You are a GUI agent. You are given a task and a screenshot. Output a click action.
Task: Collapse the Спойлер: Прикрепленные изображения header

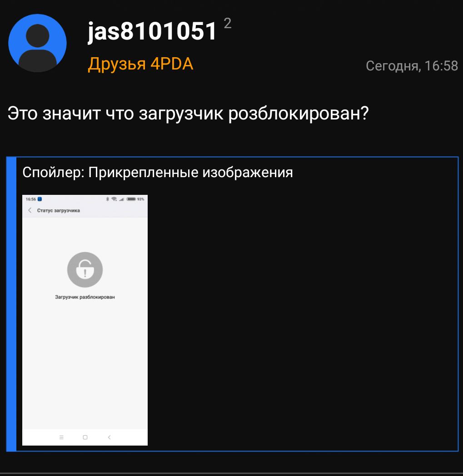pos(158,173)
